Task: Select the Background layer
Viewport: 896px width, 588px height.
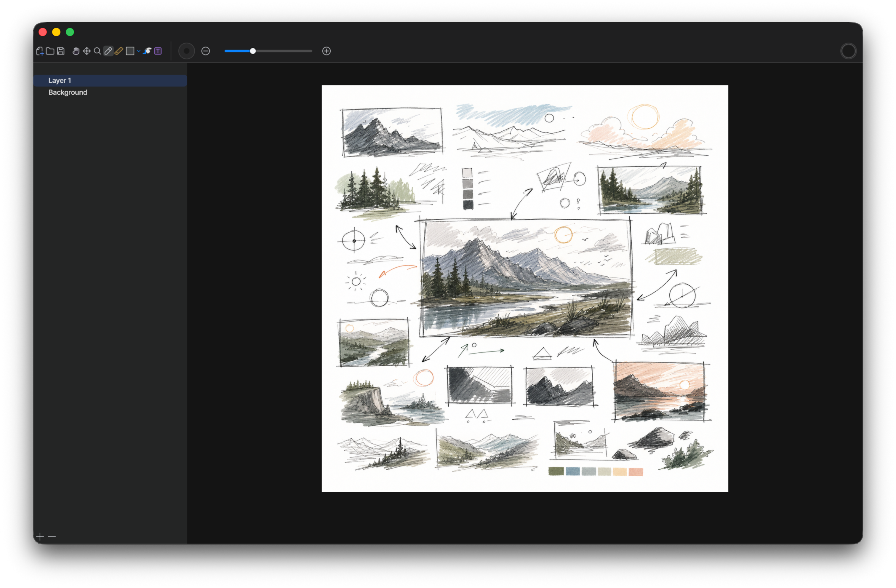Action: point(110,93)
